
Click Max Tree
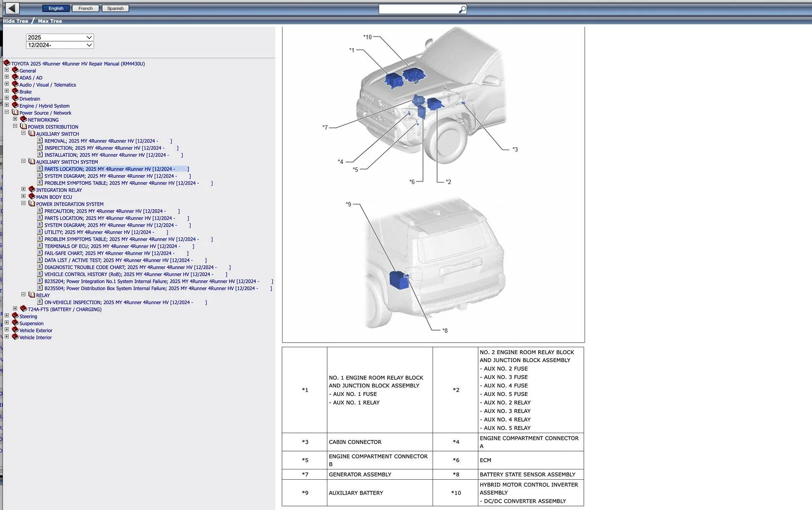(50, 21)
